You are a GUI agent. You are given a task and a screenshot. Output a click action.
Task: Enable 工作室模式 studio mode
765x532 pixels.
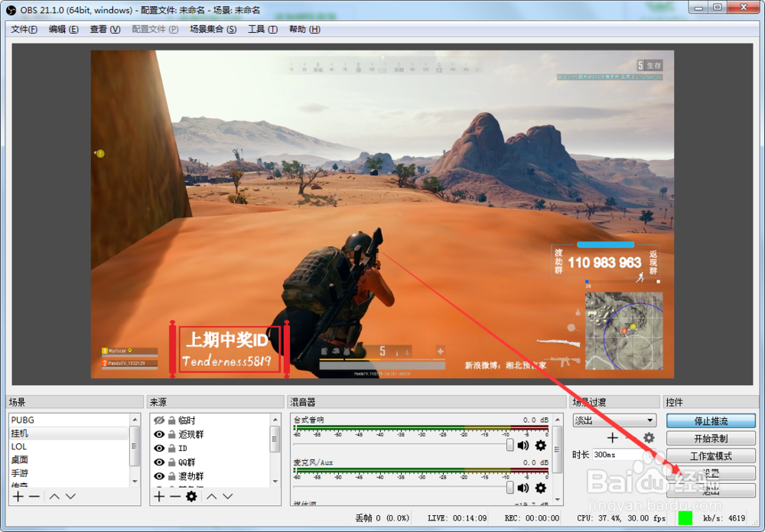pyautogui.click(x=711, y=456)
